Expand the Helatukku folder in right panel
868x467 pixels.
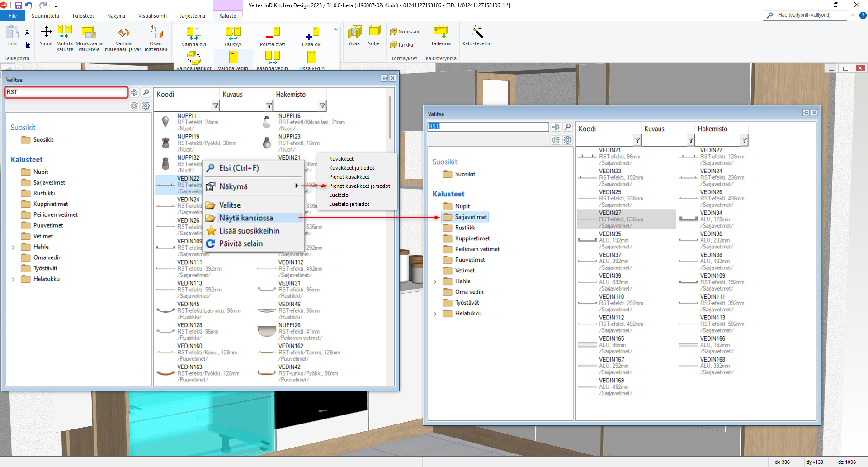point(435,314)
